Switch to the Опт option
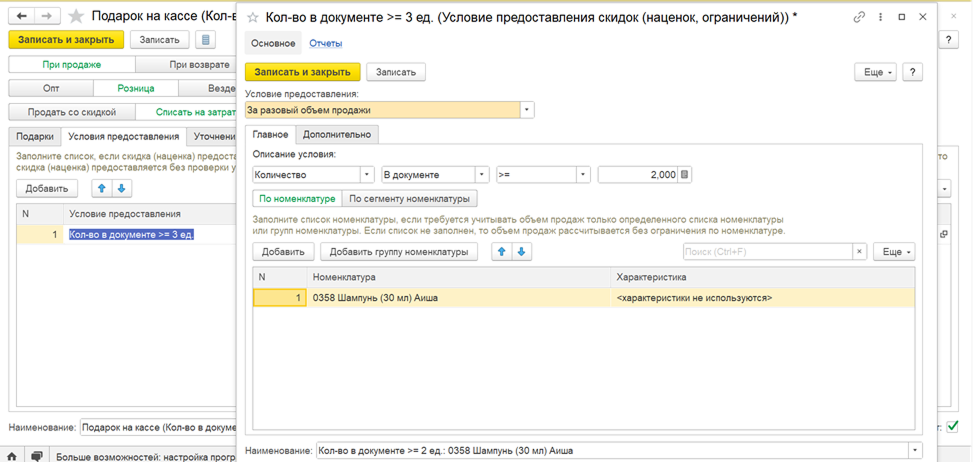This screenshot has height=462, width=974. tap(51, 89)
